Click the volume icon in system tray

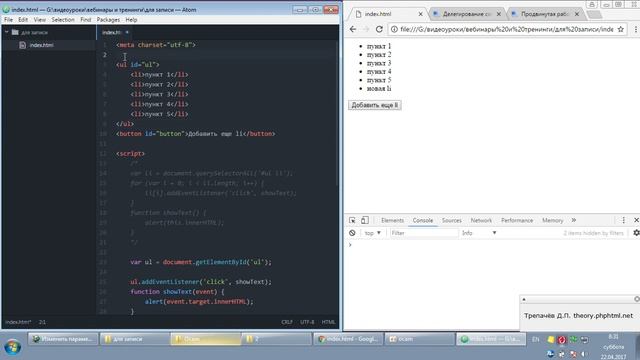(x=584, y=354)
